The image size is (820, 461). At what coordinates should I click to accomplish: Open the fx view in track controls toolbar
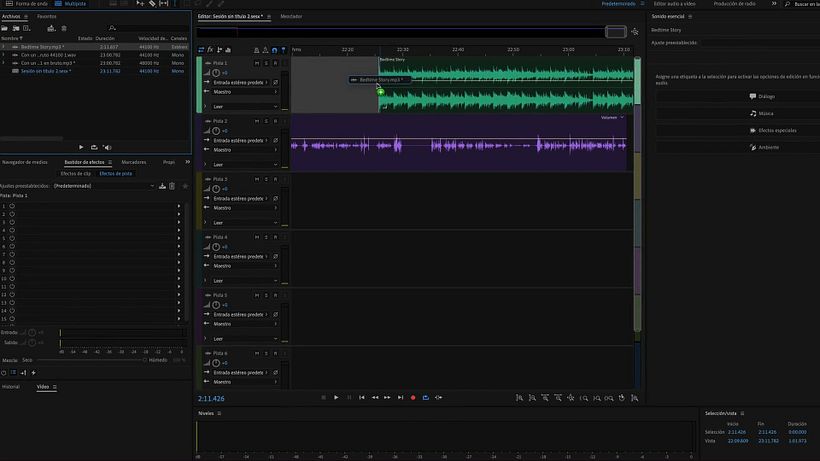coord(210,50)
